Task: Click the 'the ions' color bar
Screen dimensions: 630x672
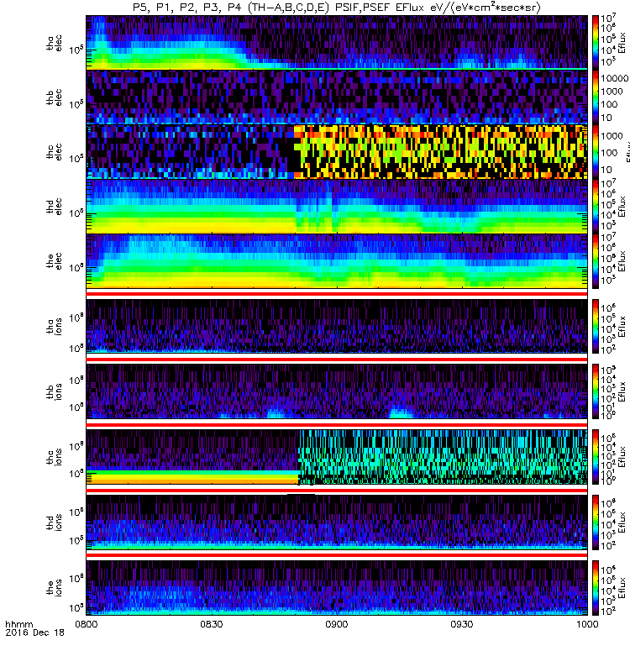Action: tap(596, 588)
